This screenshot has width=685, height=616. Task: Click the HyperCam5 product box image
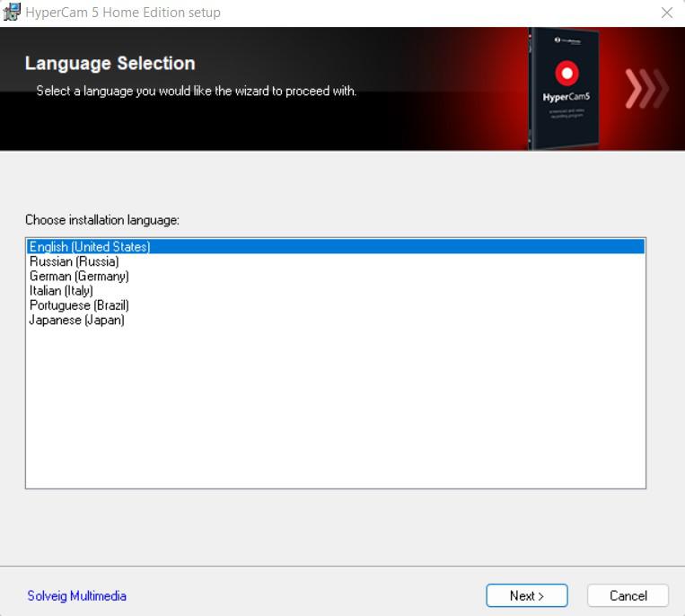[x=564, y=89]
